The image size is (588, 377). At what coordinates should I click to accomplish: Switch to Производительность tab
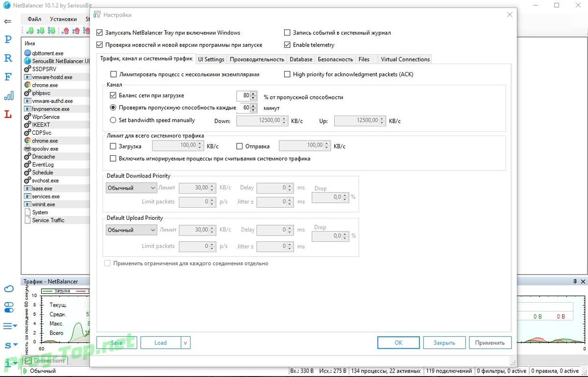click(x=257, y=59)
